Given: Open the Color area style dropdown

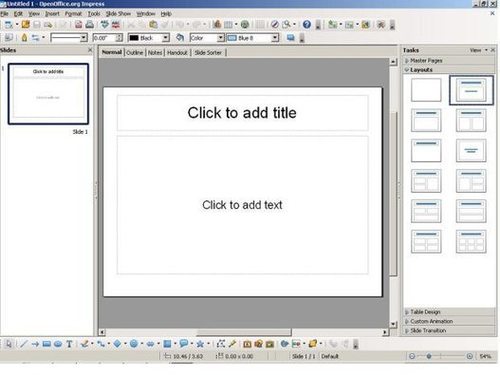Looking at the screenshot, I should pyautogui.click(x=220, y=38).
